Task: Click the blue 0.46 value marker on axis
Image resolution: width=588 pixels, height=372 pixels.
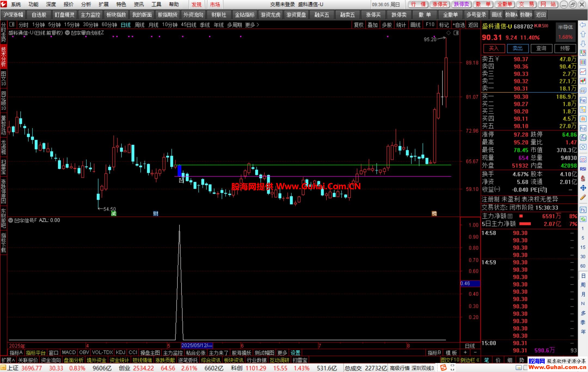Action: point(470,283)
